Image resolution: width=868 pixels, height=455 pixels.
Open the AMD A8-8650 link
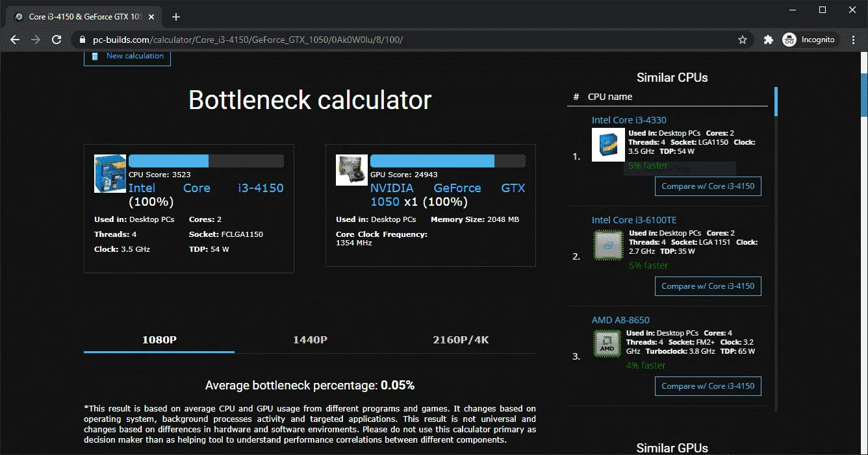(620, 320)
